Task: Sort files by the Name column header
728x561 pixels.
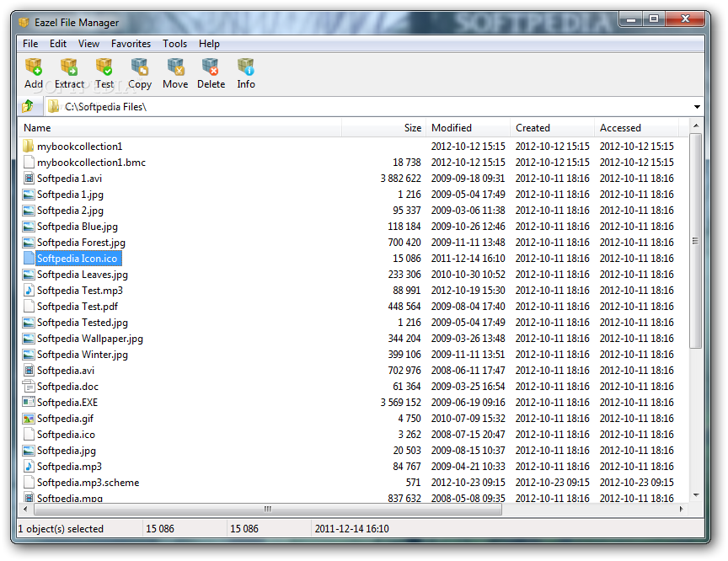Action: coord(179,127)
